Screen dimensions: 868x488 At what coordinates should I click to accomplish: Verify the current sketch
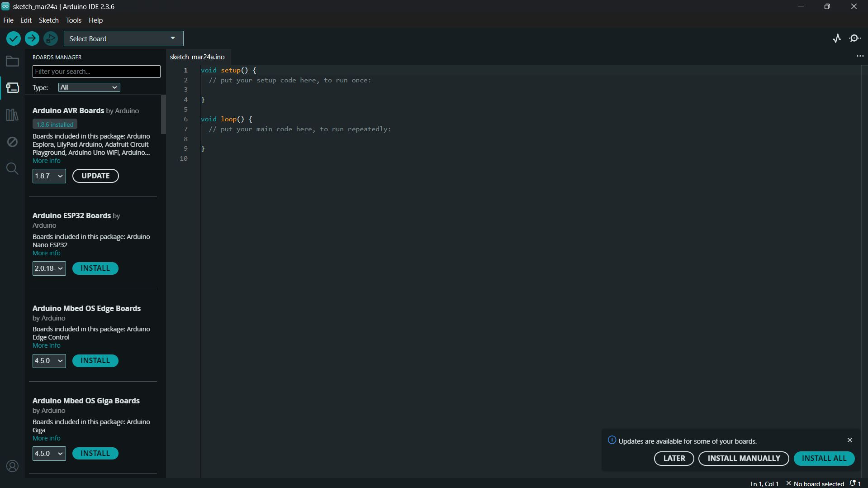[13, 38]
